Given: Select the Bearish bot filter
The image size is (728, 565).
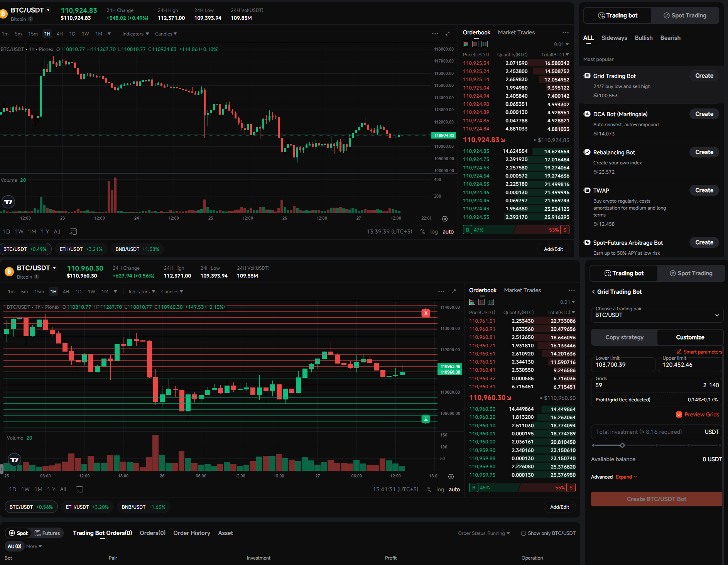Looking at the screenshot, I should tap(670, 38).
